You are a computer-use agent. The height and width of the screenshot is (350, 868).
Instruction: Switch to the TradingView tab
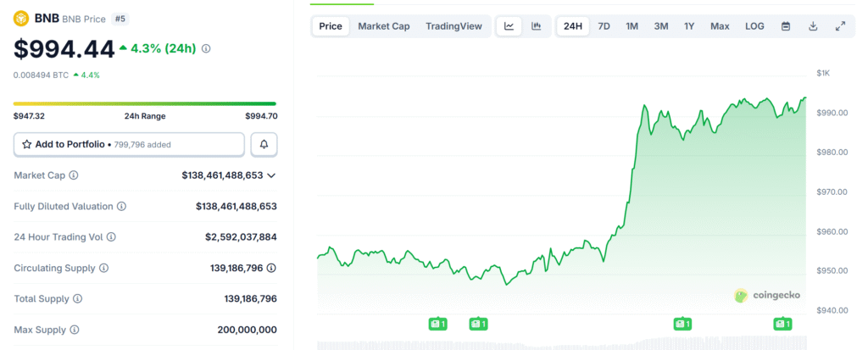point(453,26)
